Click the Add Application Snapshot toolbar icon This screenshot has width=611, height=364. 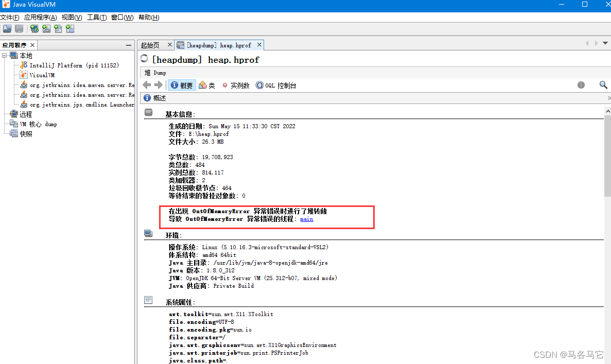pos(70,28)
